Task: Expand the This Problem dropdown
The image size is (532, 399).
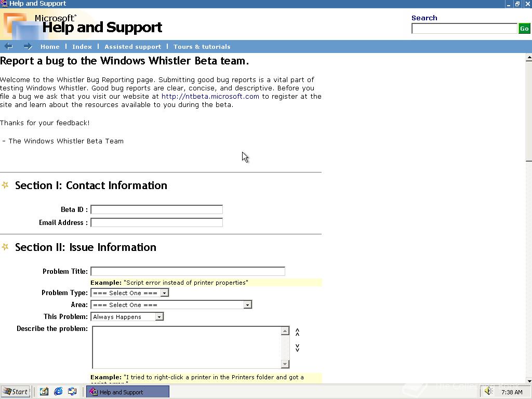Action: [x=159, y=317]
